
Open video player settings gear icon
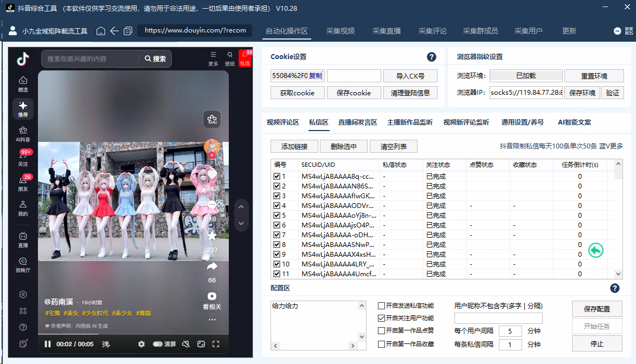pos(142,344)
